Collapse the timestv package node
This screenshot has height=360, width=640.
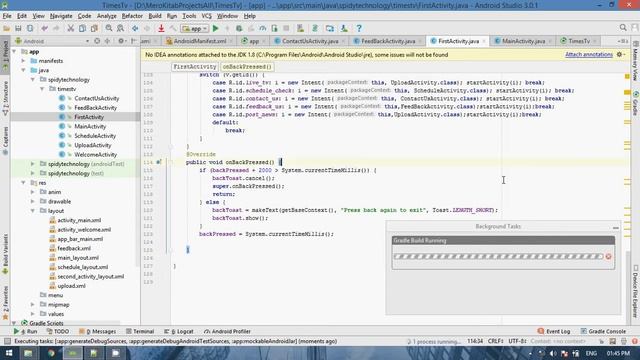tap(42, 89)
